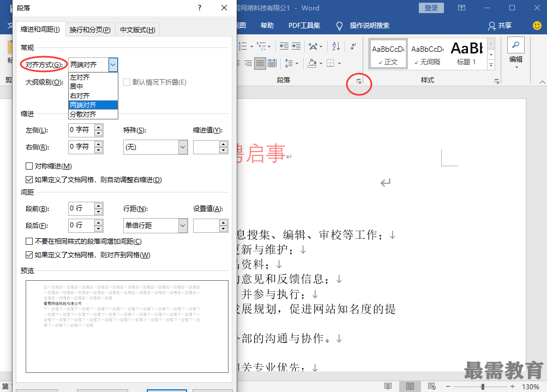Adjust the zoom slider handle

tap(483, 387)
